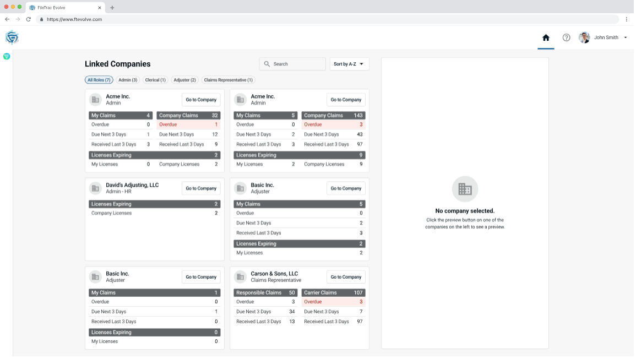Enable the Adjuster (2) filter pill
The height and width of the screenshot is (364, 636).
click(x=185, y=80)
